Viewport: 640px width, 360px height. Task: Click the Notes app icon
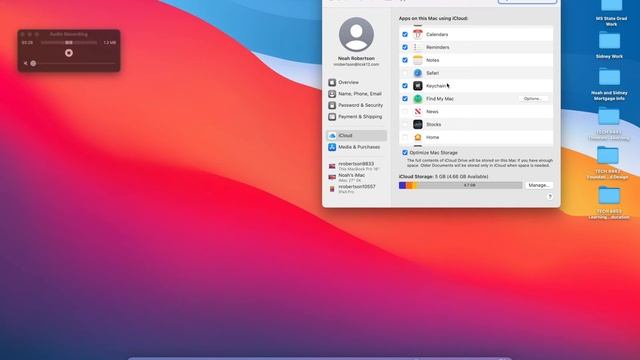coord(418,60)
